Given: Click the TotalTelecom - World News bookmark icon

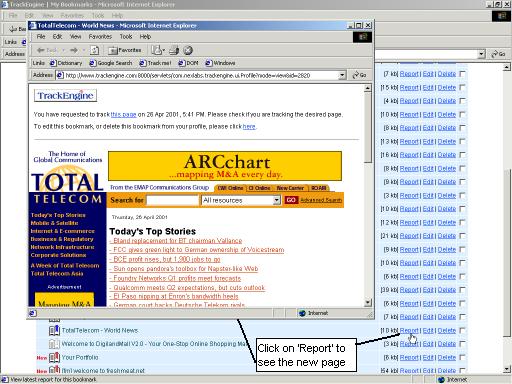Looking at the screenshot, I should pyautogui.click(x=54, y=330).
